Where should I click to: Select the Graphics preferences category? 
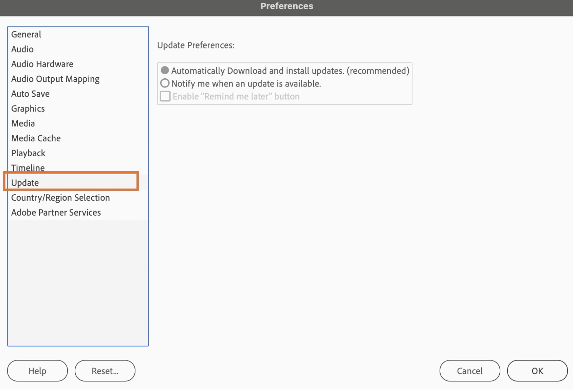coord(28,109)
